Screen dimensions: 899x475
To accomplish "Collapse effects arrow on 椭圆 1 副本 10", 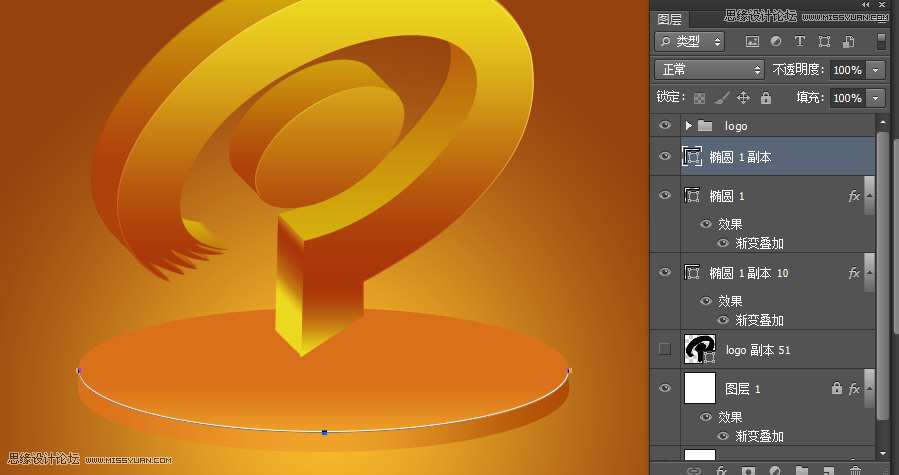I will click(869, 272).
